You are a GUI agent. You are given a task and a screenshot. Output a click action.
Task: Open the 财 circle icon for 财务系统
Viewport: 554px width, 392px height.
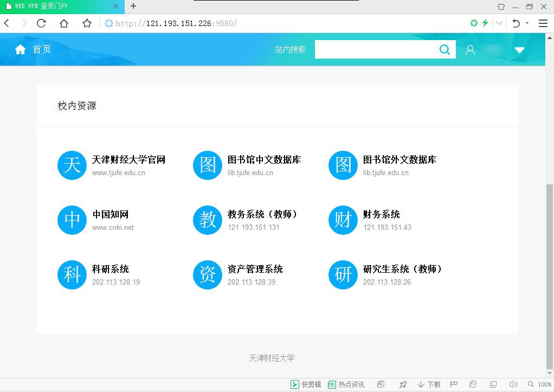pos(343,220)
